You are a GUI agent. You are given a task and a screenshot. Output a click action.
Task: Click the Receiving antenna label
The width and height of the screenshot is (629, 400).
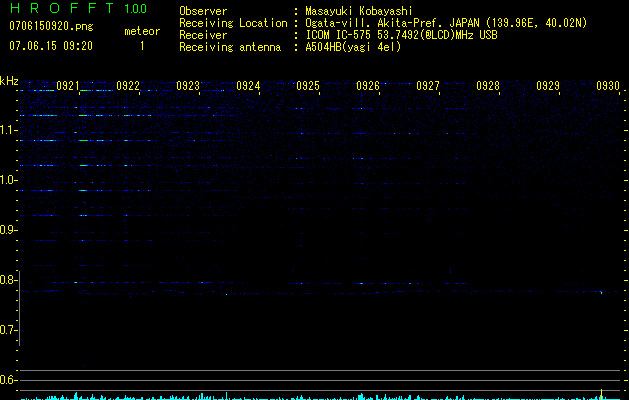tap(230, 47)
